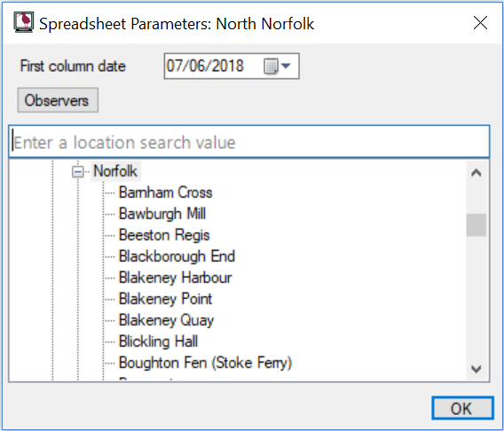The image size is (504, 431).
Task: Select Blickling Hall location
Action: pyautogui.click(x=158, y=341)
